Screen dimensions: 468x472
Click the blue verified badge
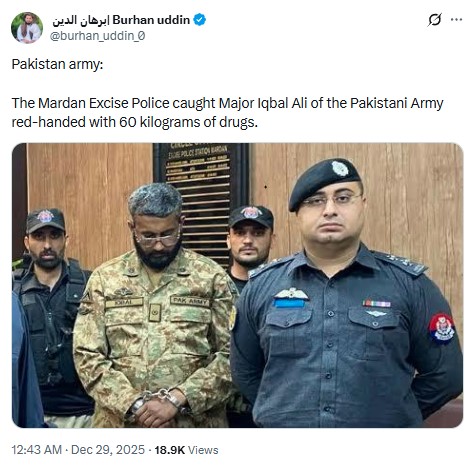(x=200, y=20)
